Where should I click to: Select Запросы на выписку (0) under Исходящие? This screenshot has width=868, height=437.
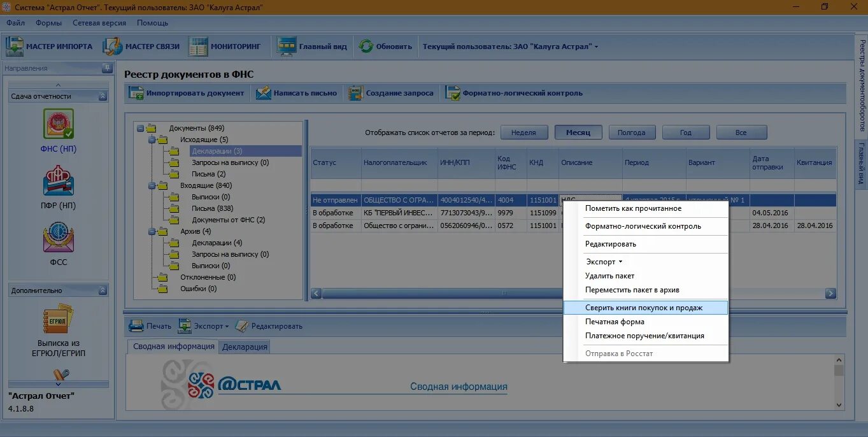230,162
